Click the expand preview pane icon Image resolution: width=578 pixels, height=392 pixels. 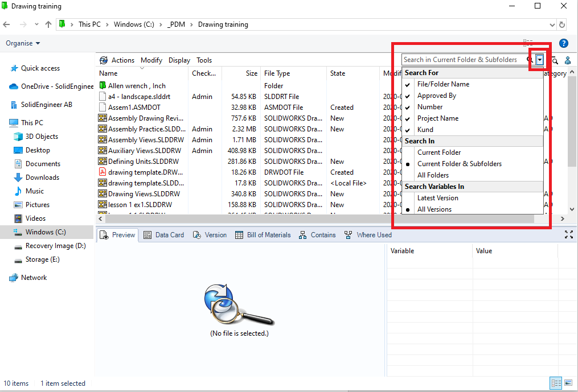[568, 234]
